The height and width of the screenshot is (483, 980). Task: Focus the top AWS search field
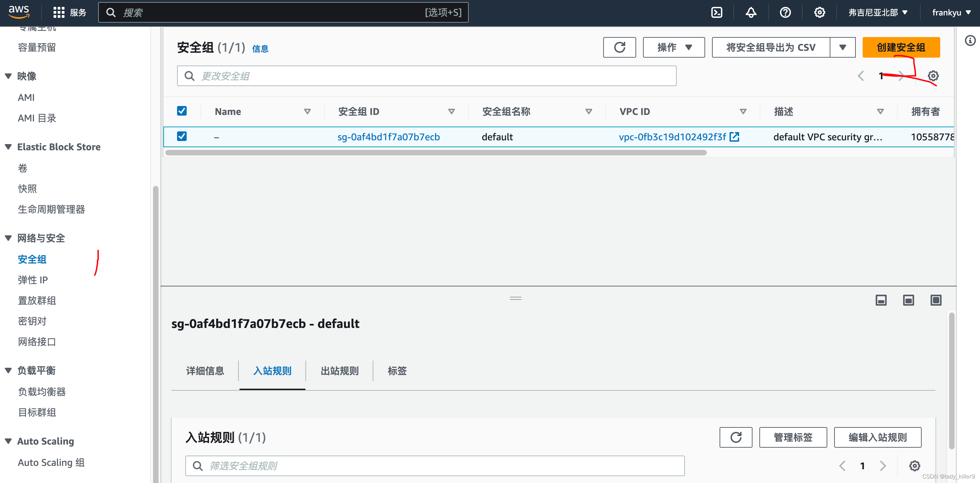tap(283, 13)
